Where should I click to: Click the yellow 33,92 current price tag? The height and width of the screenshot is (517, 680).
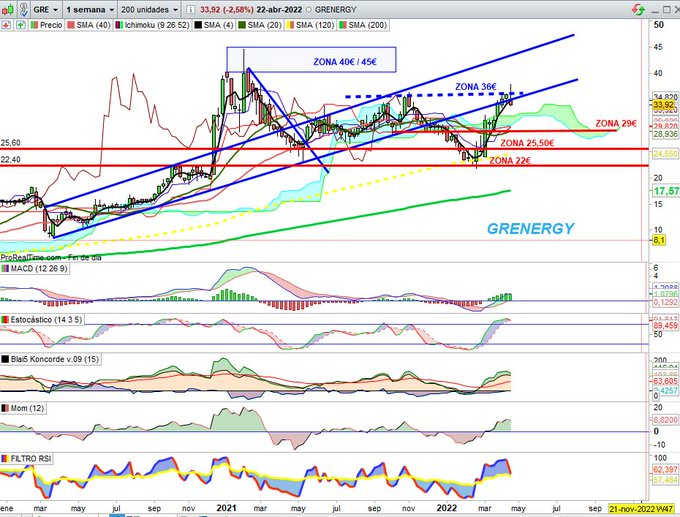[664, 105]
